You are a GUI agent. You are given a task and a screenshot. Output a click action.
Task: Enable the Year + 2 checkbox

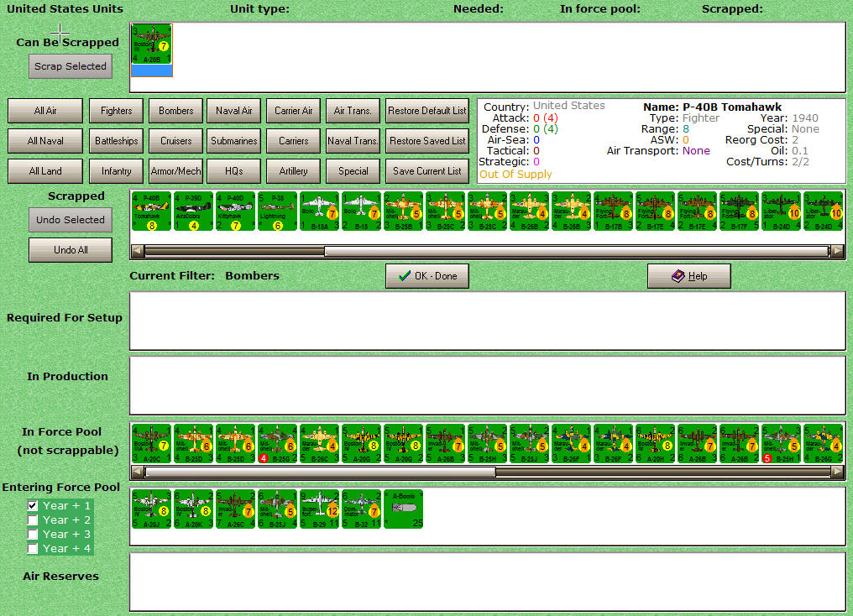click(33, 519)
